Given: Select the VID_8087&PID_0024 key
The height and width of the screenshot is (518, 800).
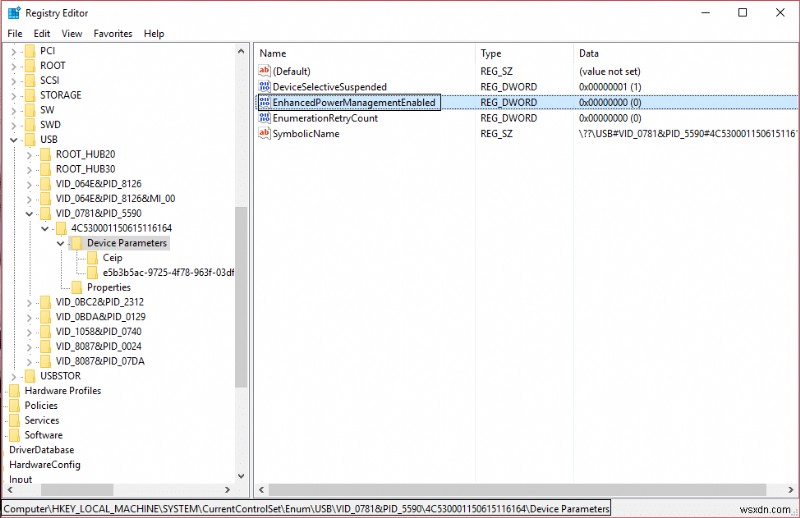Looking at the screenshot, I should coord(98,347).
